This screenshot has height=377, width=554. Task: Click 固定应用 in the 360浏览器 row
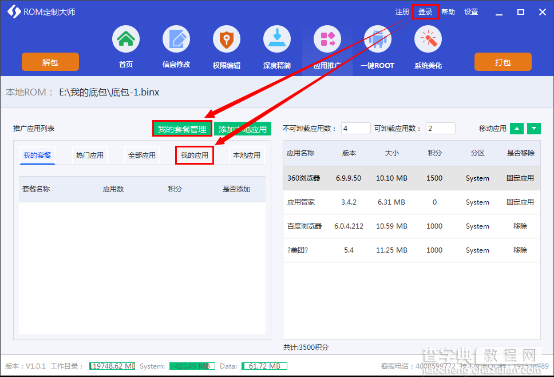click(520, 178)
